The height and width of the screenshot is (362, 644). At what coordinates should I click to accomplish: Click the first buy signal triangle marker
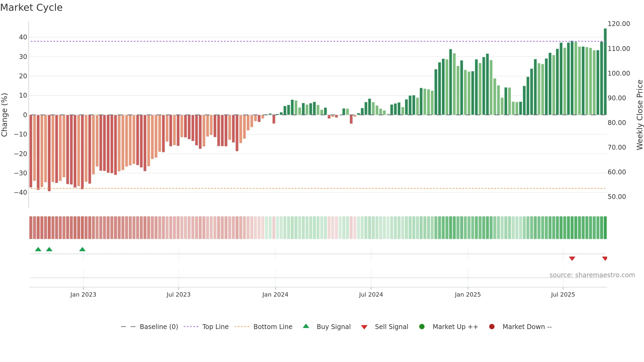point(38,249)
